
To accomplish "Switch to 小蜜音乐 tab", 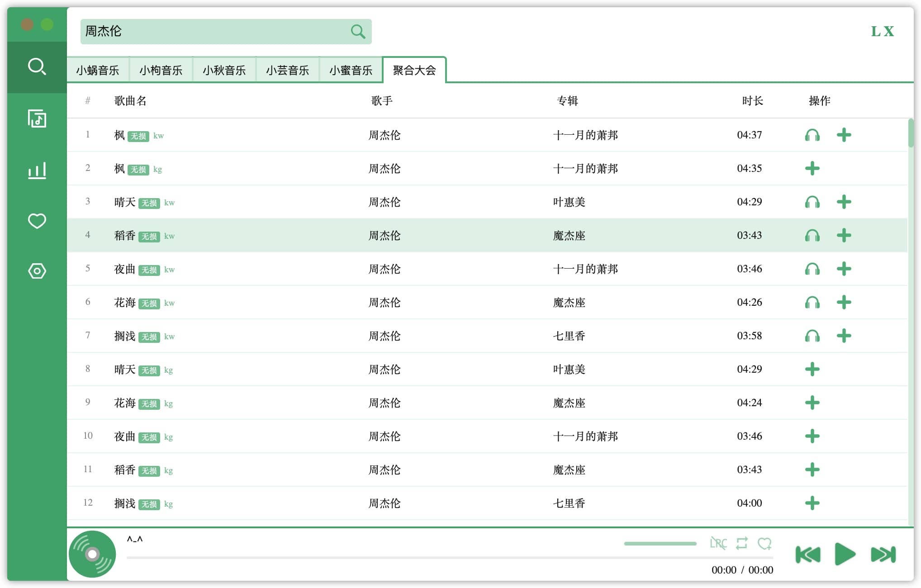I will click(x=351, y=70).
